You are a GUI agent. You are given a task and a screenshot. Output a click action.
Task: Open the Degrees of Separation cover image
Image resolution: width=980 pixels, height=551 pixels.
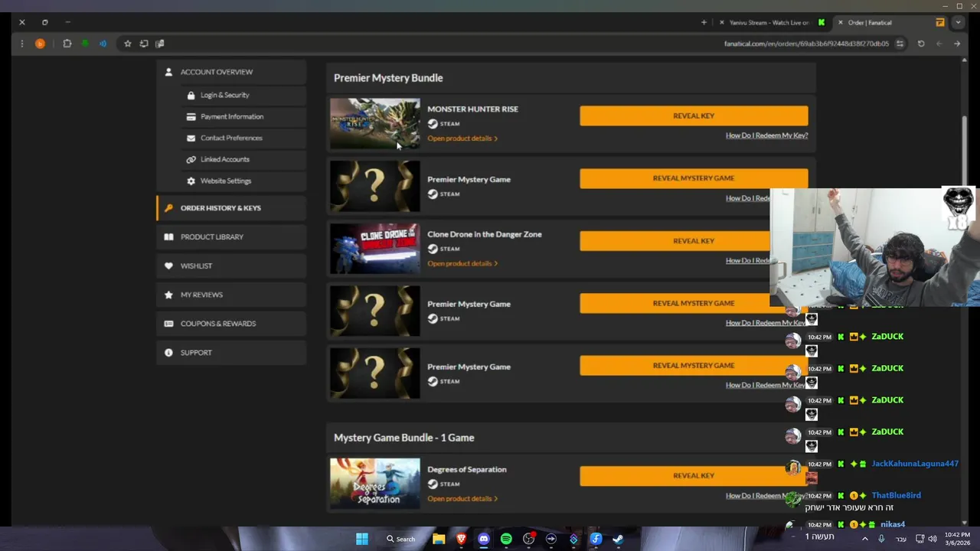tap(374, 484)
